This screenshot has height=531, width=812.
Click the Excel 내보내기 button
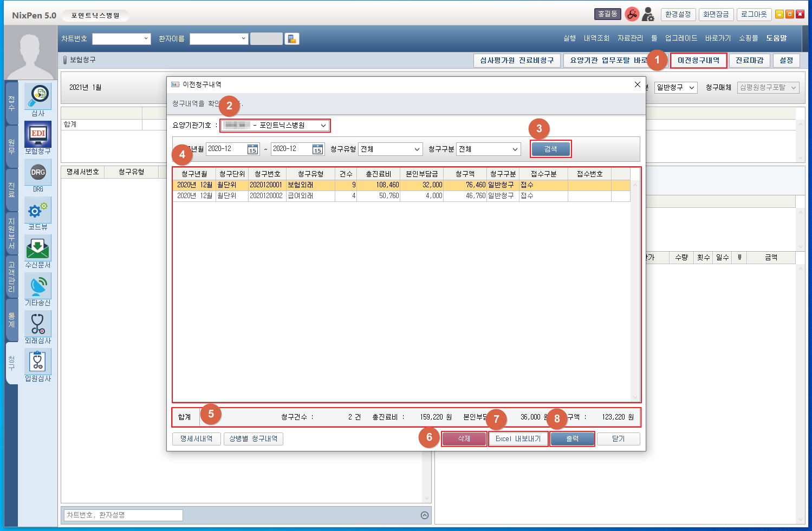(518, 439)
